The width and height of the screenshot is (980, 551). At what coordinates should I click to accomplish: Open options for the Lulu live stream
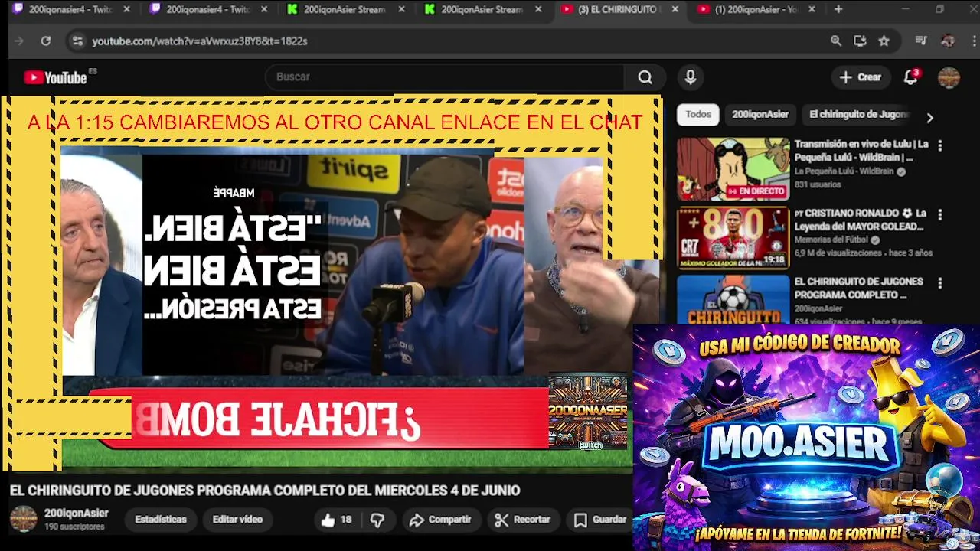tap(940, 145)
